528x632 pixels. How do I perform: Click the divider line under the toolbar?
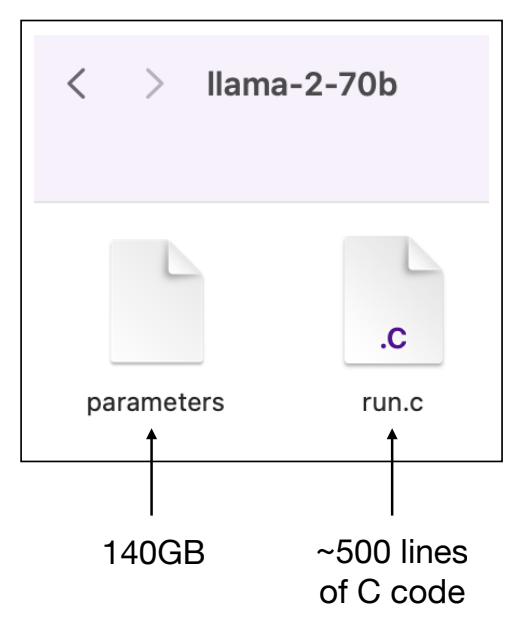click(261, 201)
